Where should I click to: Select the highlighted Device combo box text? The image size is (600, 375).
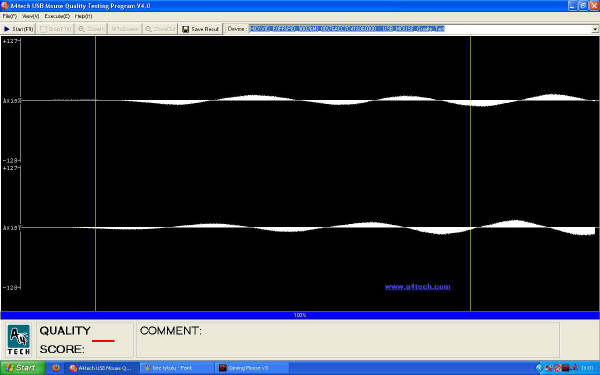point(347,29)
